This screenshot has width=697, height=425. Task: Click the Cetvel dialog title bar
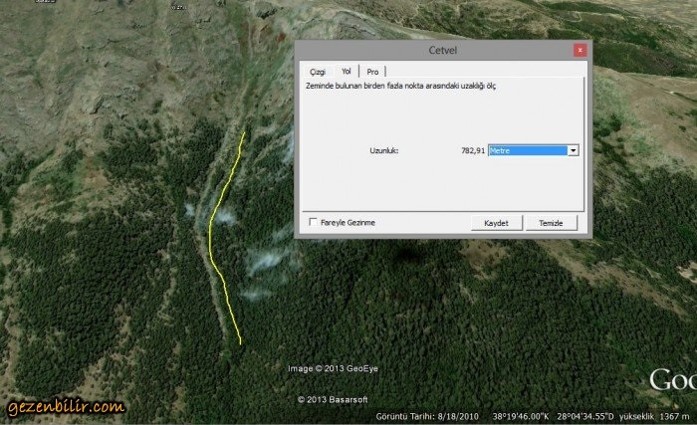point(442,50)
